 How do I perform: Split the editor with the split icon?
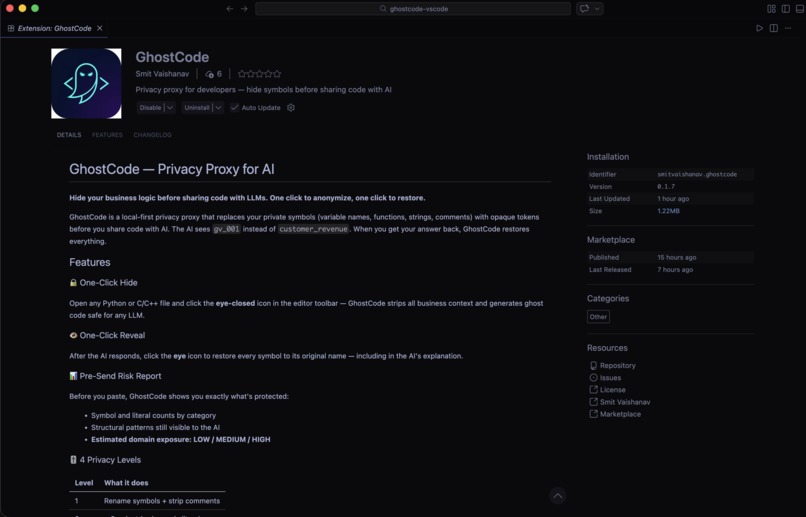(774, 28)
